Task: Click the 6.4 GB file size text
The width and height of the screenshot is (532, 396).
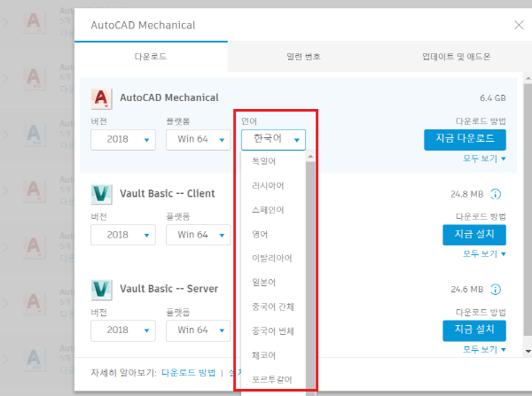Action: click(x=493, y=98)
